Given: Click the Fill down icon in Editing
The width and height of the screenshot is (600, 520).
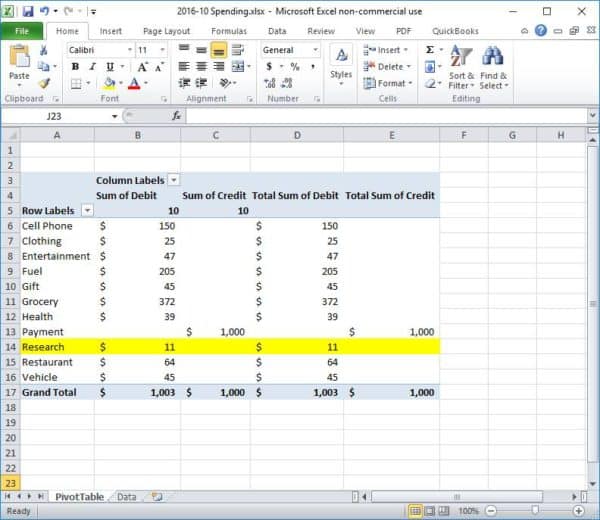Looking at the screenshot, I should (x=430, y=67).
